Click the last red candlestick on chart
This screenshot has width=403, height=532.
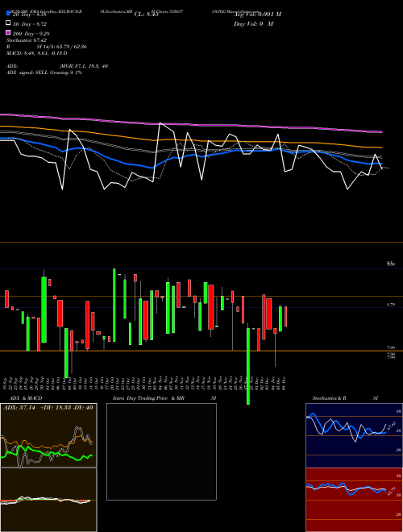tap(285, 317)
